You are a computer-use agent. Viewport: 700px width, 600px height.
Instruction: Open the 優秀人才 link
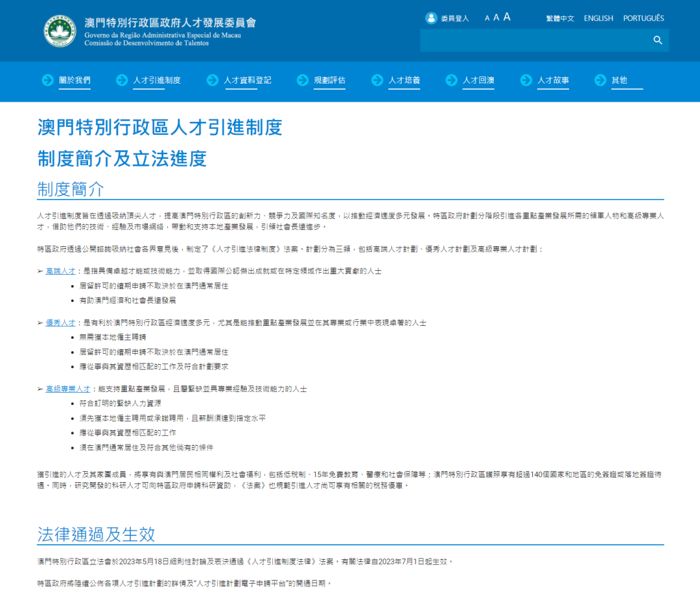(59, 323)
